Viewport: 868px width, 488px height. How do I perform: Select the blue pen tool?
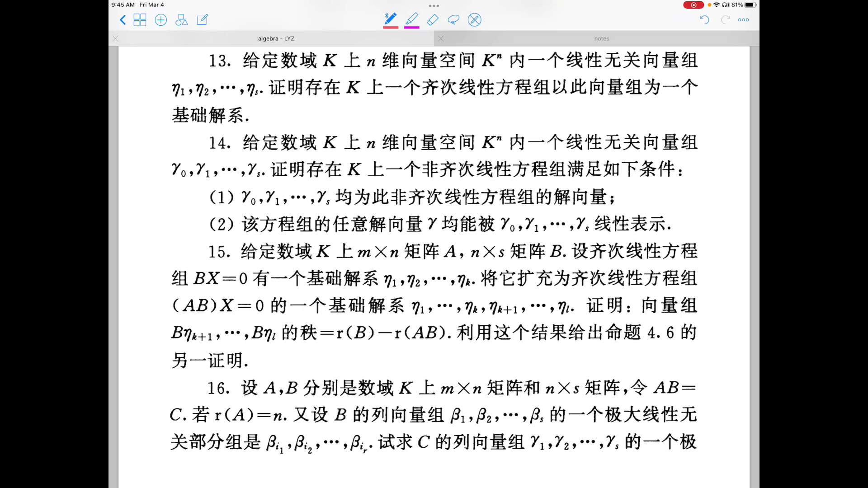click(x=391, y=20)
